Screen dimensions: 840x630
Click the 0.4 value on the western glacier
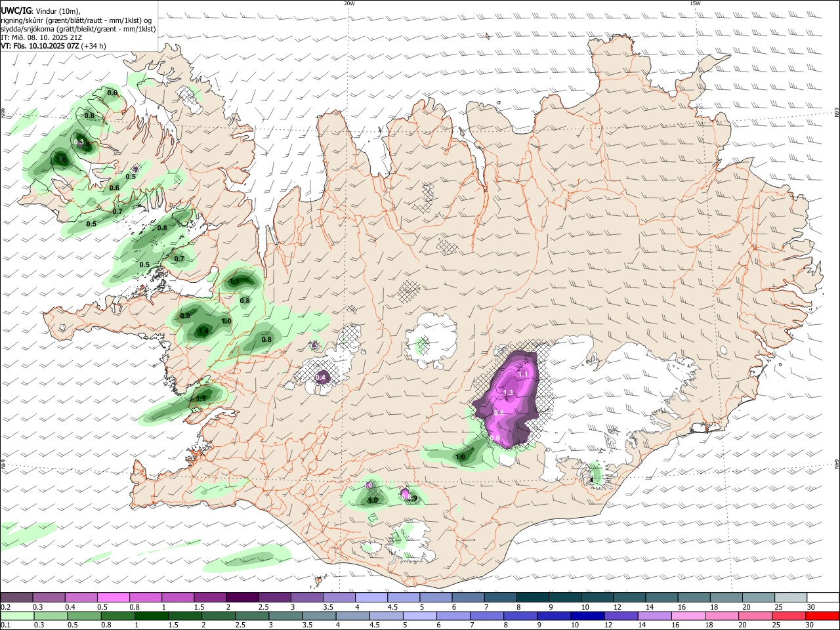click(321, 377)
